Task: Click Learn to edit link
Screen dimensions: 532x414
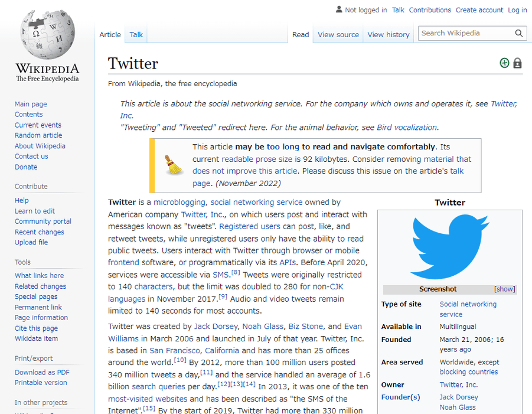Action: (35, 211)
